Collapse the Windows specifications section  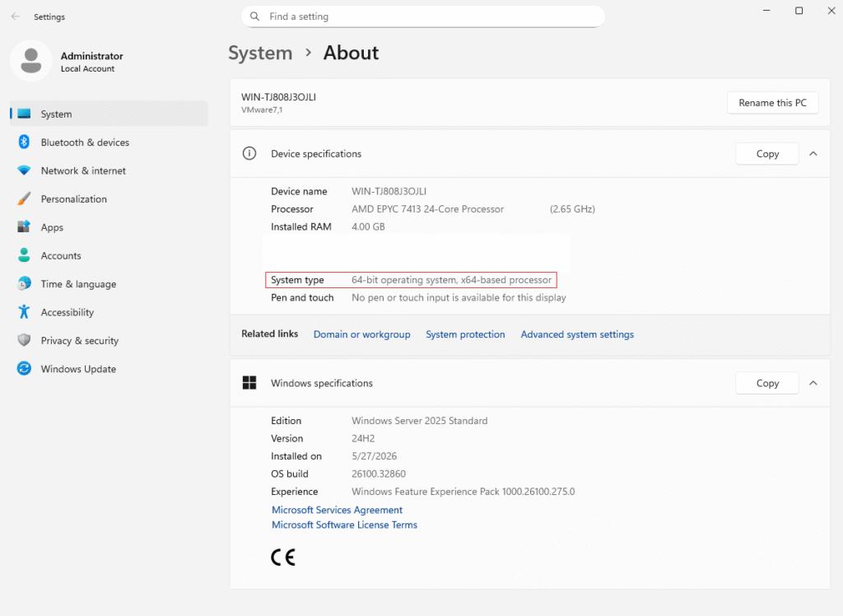813,383
